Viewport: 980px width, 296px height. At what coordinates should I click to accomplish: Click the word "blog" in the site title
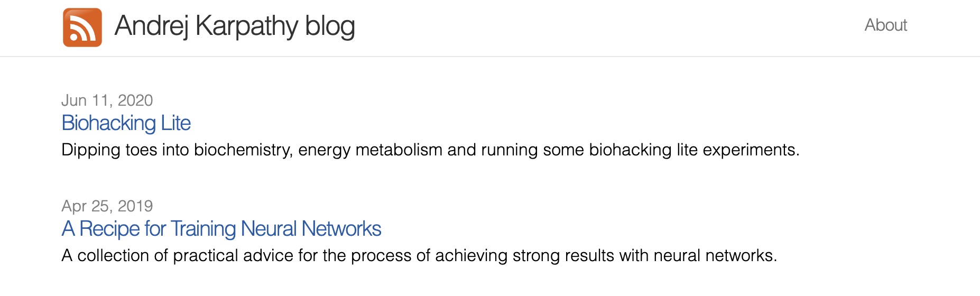point(330,26)
